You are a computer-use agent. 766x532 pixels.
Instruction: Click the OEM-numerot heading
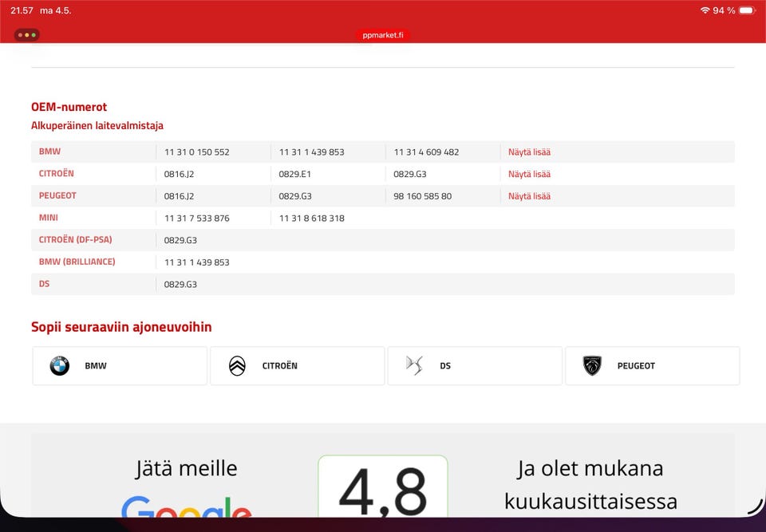click(69, 107)
